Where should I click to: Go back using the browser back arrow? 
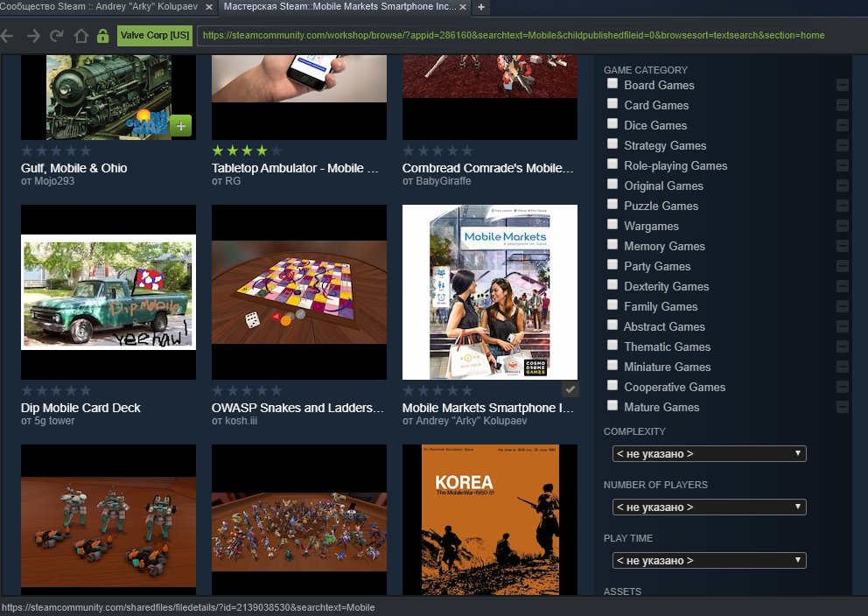coord(7,36)
